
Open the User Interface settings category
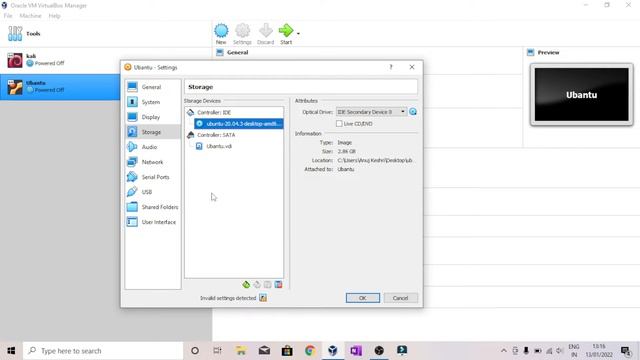(153, 222)
